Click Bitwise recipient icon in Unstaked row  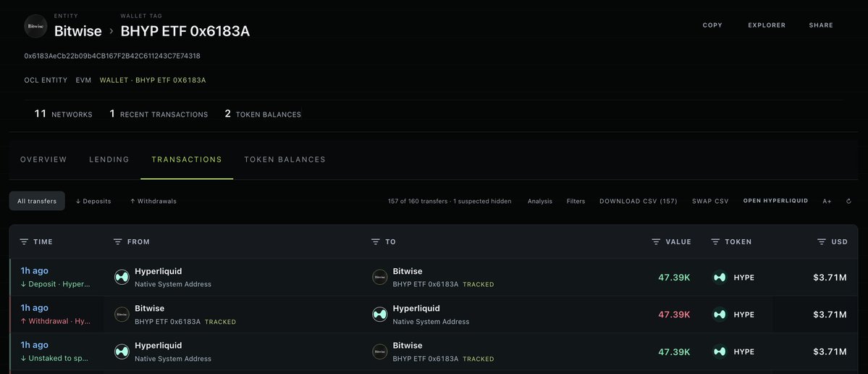[380, 352]
